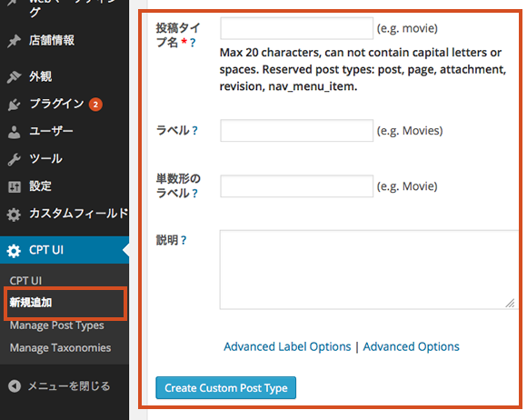527x420 pixels.
Task: Click the paintbrush icon for 外観
Action: tap(15, 77)
